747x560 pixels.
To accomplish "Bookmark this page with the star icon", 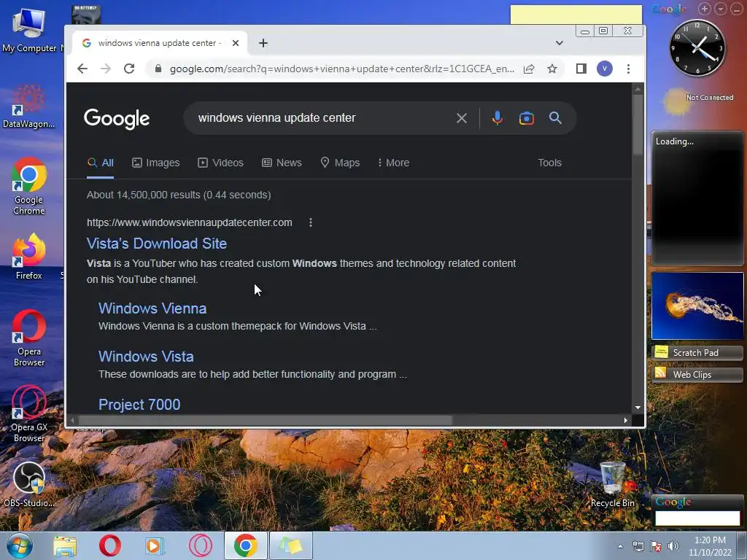I will 552,69.
